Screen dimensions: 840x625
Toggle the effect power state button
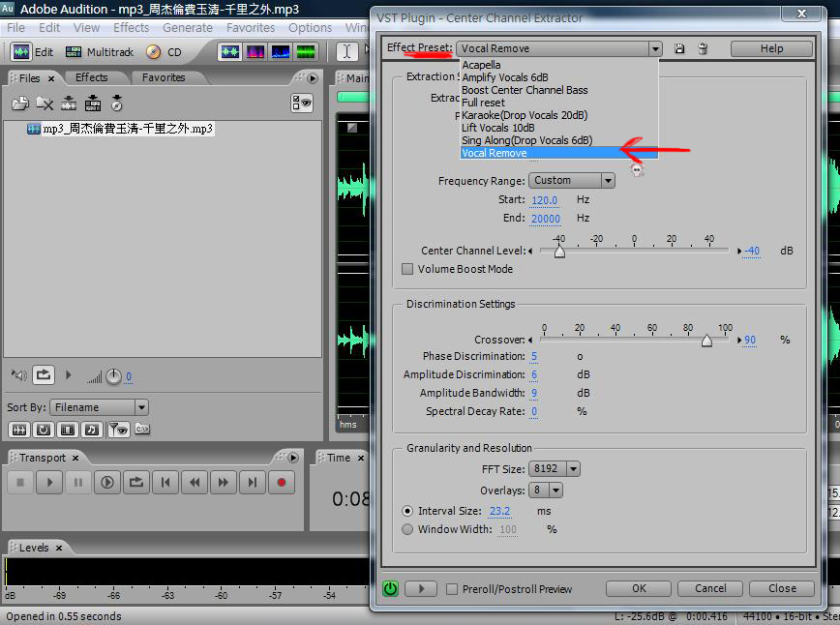[391, 588]
